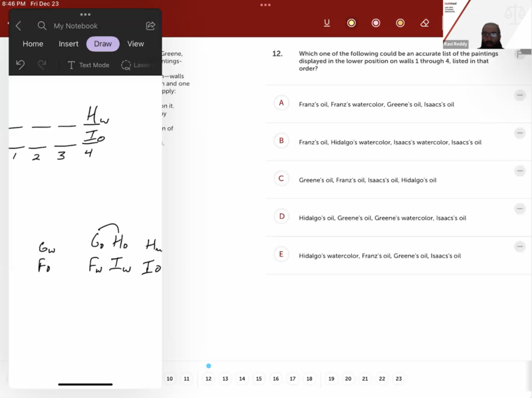Switch to the View tab
This screenshot has height=398, width=532.
click(x=136, y=44)
